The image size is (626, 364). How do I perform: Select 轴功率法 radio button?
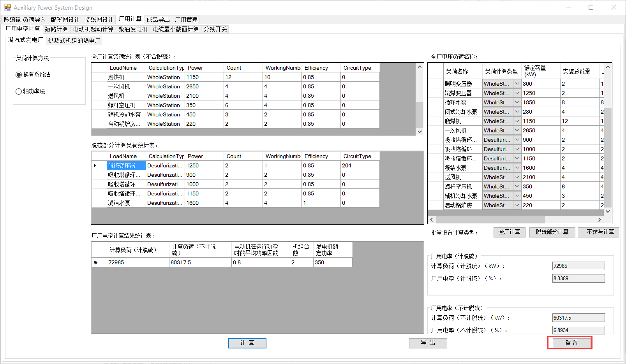[19, 91]
